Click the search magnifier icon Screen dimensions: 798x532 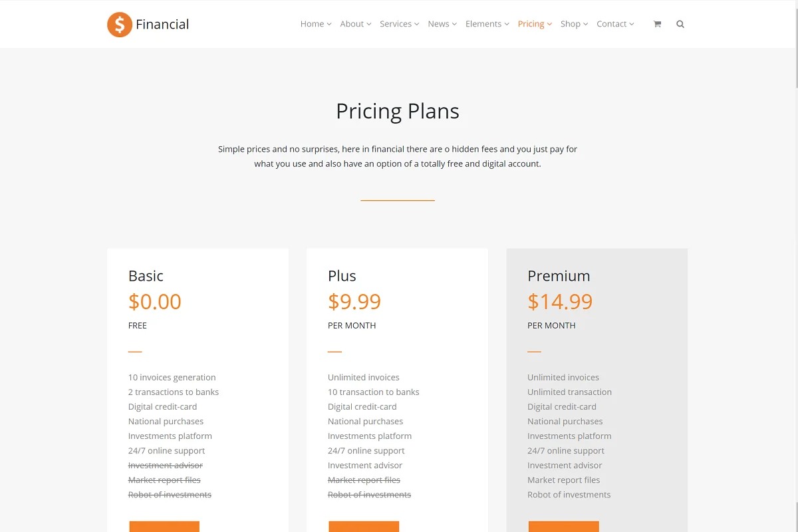(x=680, y=24)
